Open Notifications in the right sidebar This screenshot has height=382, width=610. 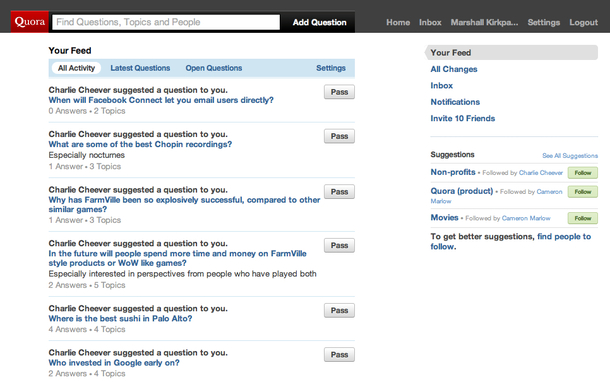[x=455, y=102]
